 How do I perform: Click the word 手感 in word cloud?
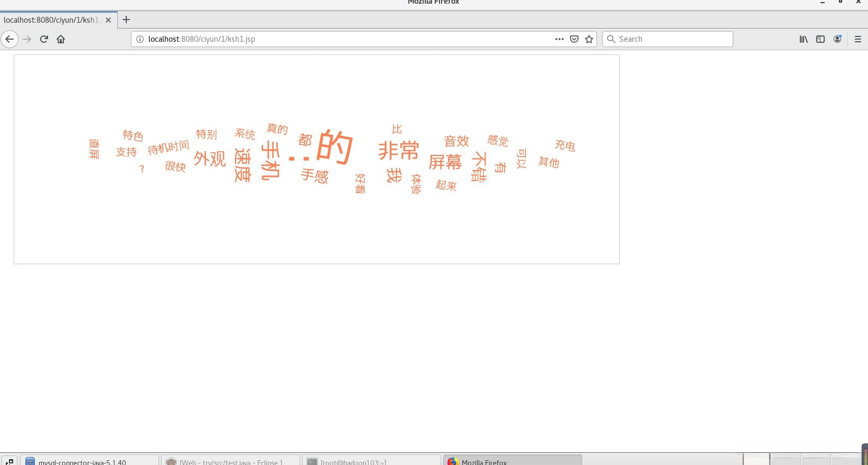pos(314,175)
